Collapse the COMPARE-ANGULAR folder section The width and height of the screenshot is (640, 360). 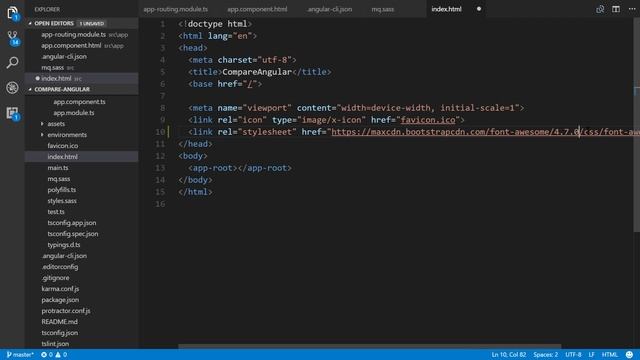(x=30, y=89)
